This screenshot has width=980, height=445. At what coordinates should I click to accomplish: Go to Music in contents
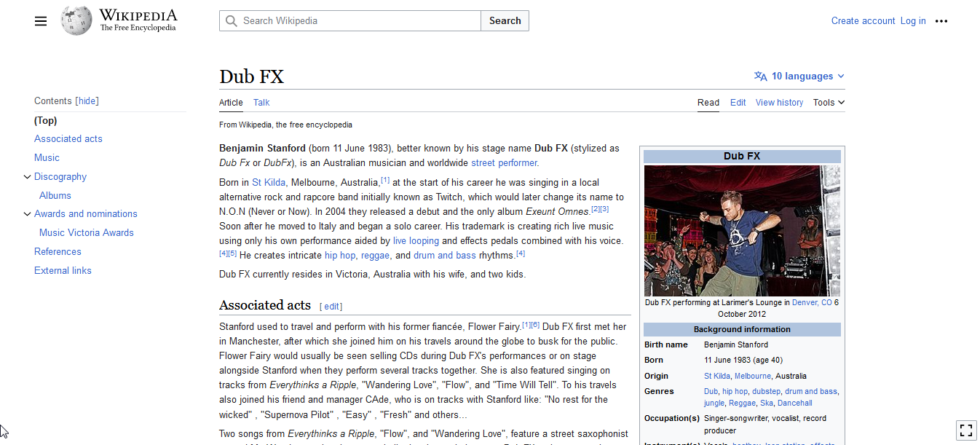pyautogui.click(x=47, y=158)
